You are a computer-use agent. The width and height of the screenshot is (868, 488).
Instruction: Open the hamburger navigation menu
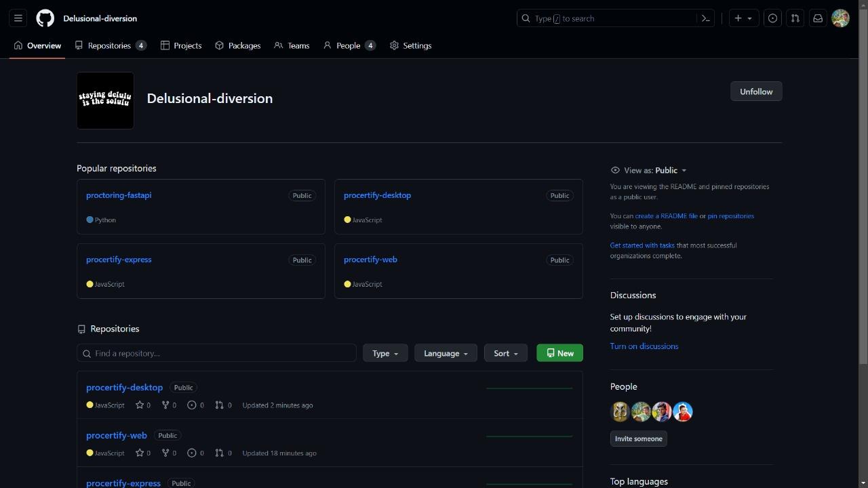pos(18,18)
